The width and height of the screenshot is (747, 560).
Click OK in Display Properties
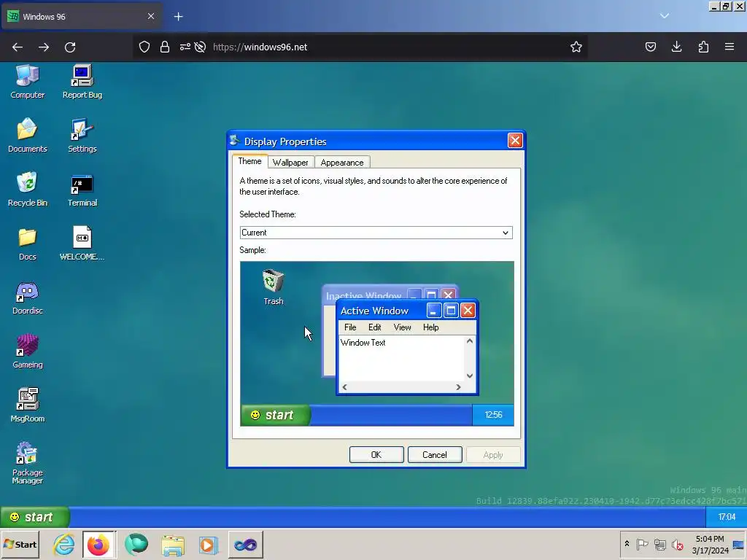click(x=376, y=455)
